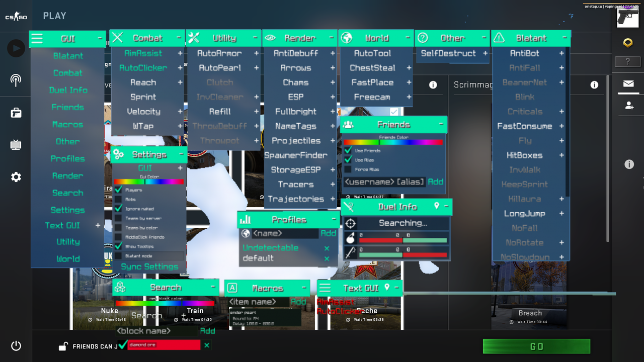Open the mail inbox icon on right sidebar
This screenshot has width=644, height=362.
click(628, 84)
